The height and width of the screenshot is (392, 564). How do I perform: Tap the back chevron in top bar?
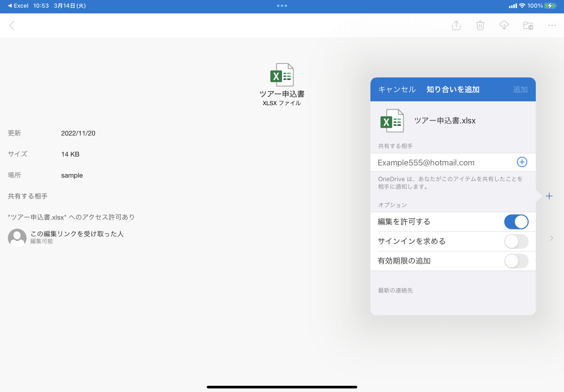click(x=12, y=25)
